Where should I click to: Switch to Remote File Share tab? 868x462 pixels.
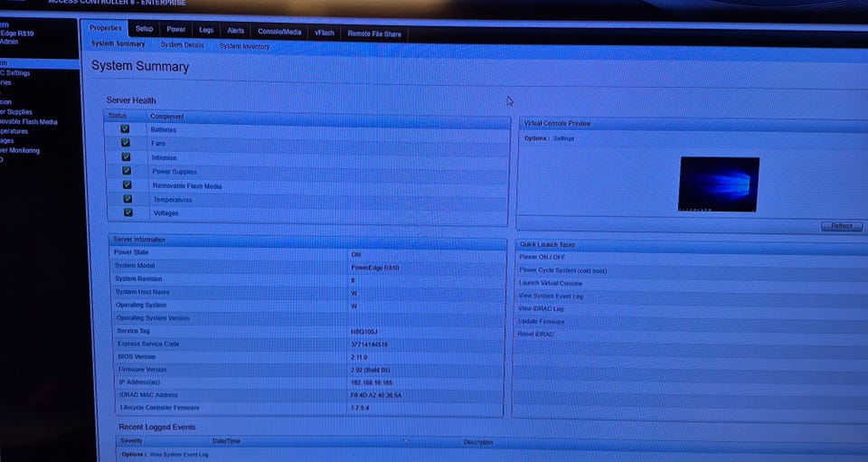[x=374, y=33]
